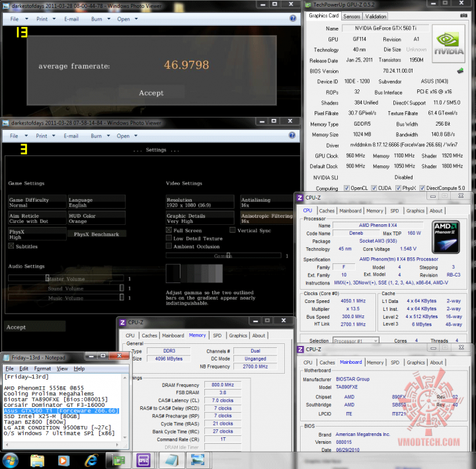Click Graphic Details Very High setting
Screen dimensions: 476x469
coord(200,218)
